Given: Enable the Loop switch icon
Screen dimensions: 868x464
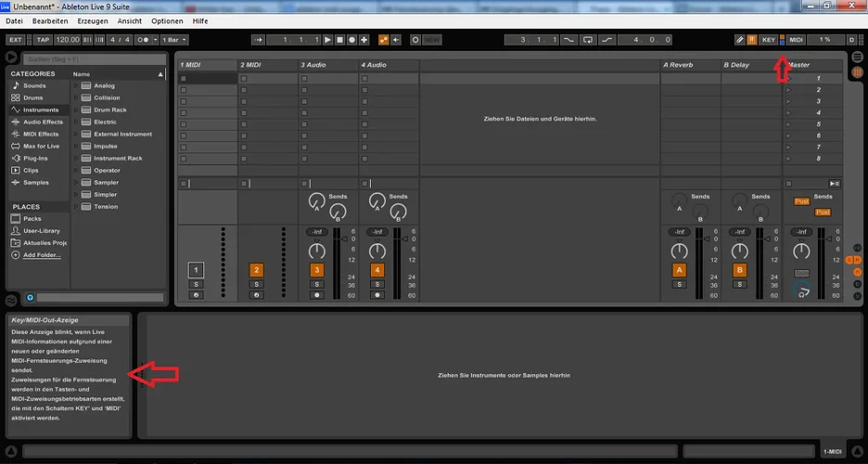Looking at the screenshot, I should (588, 40).
